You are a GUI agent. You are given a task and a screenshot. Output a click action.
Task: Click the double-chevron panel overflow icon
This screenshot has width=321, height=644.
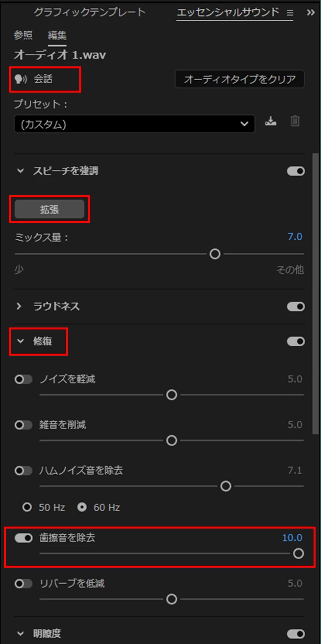tap(311, 12)
